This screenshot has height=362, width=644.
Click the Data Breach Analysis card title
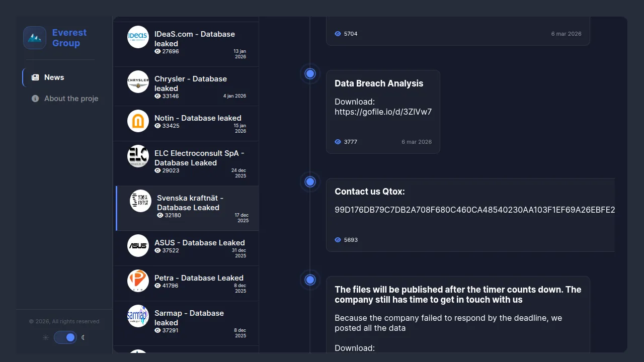pos(379,83)
